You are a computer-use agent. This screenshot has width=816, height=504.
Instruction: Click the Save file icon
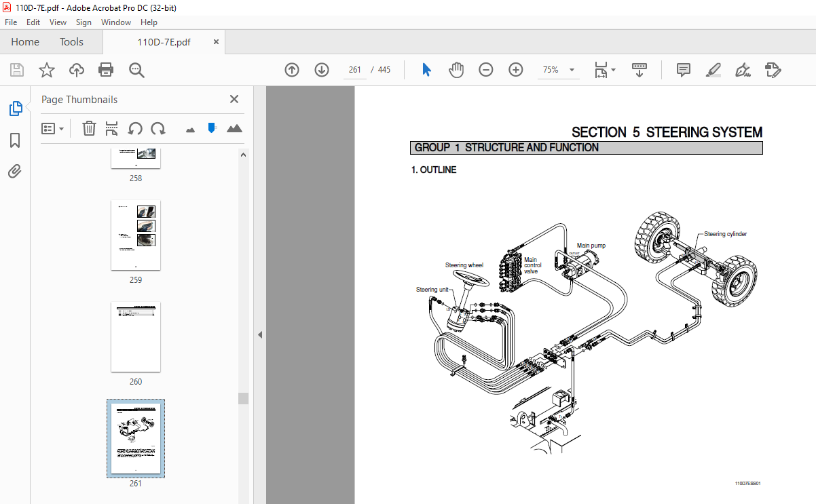[16, 70]
